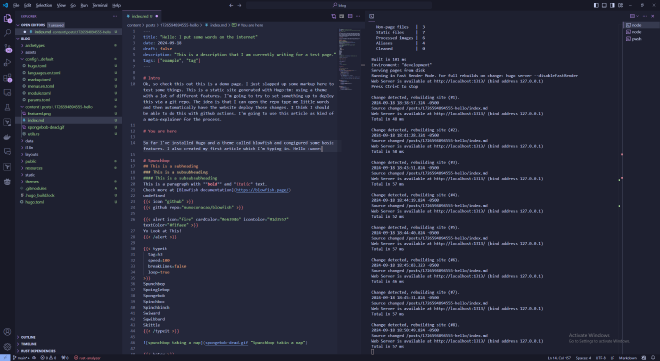The image size is (660, 361).
Task: Open Customize Layout button
Action: pos(620,5)
